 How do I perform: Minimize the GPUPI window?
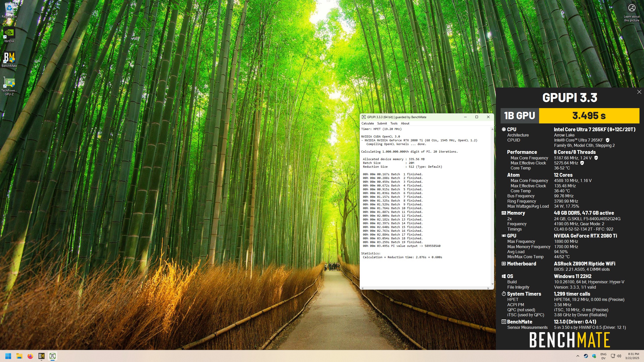click(465, 117)
